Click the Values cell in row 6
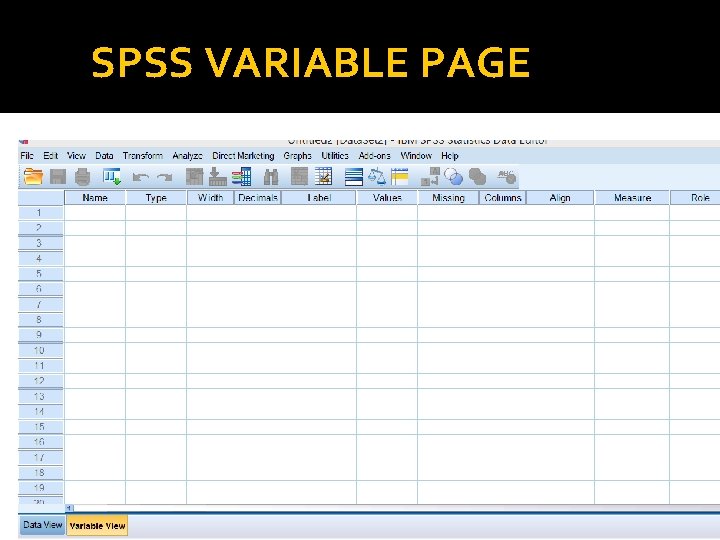This screenshot has width=720, height=540. [x=387, y=289]
